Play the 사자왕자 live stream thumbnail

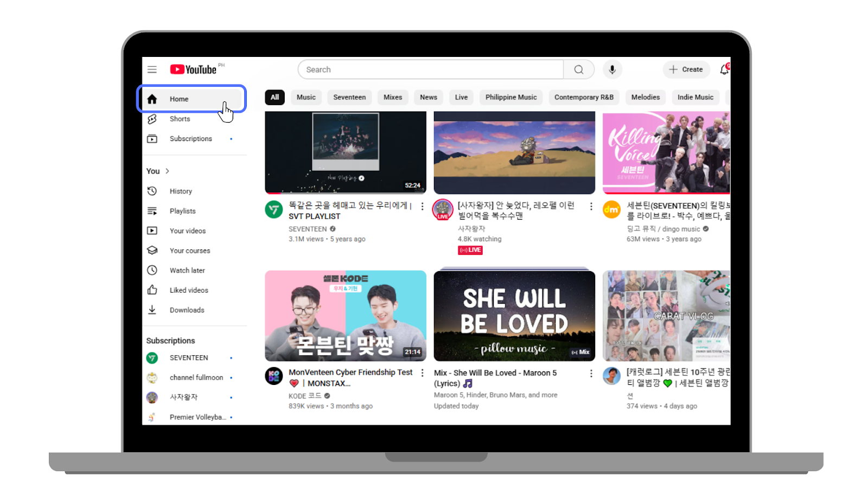click(514, 152)
